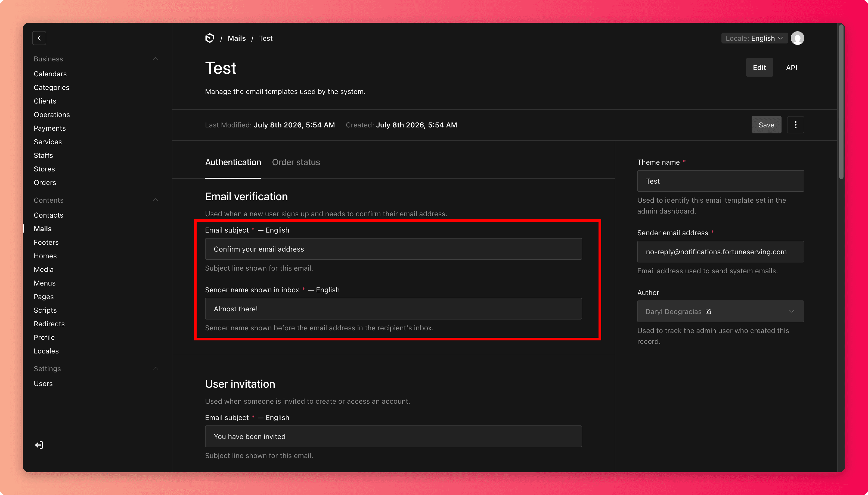Click the Test breadcrumb item
The width and height of the screenshot is (868, 495).
265,38
